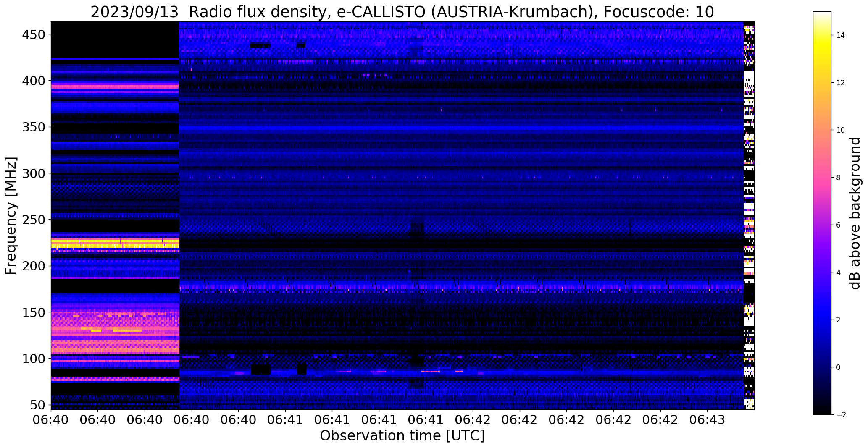The height and width of the screenshot is (448, 868).
Task: Click the plot title mentioning e-CALLISTO AUSTRIA-Krumbach
Action: click(x=402, y=12)
